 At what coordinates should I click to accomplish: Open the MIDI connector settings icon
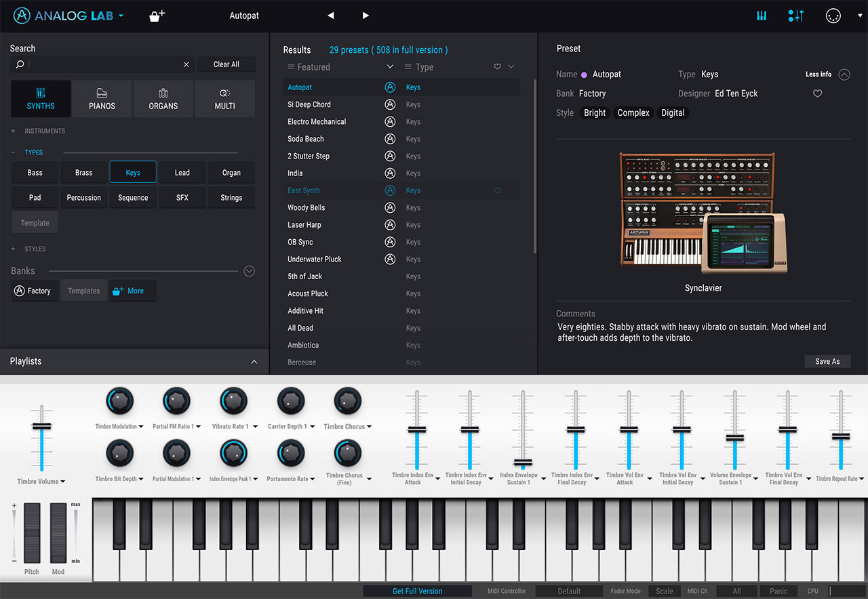[833, 16]
